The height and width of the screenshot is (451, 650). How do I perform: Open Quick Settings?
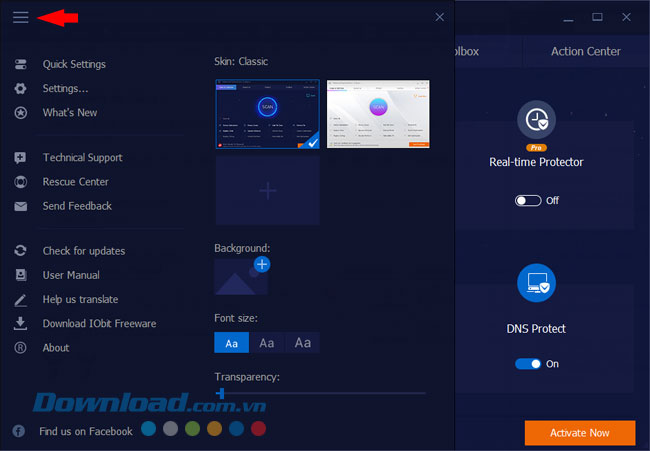click(74, 64)
